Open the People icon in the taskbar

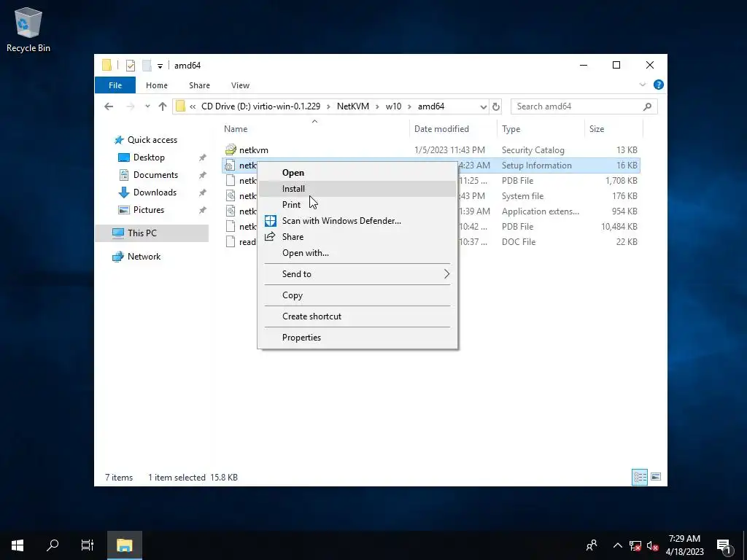592,545
